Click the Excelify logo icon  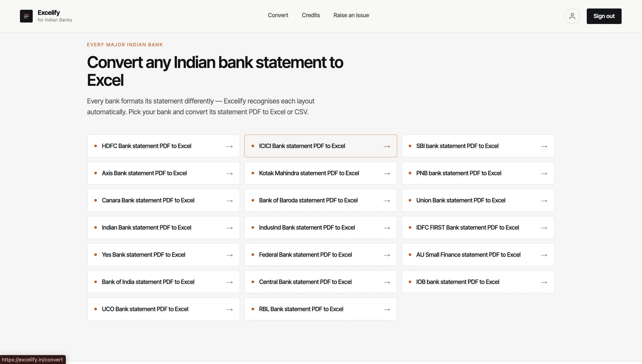[26, 16]
